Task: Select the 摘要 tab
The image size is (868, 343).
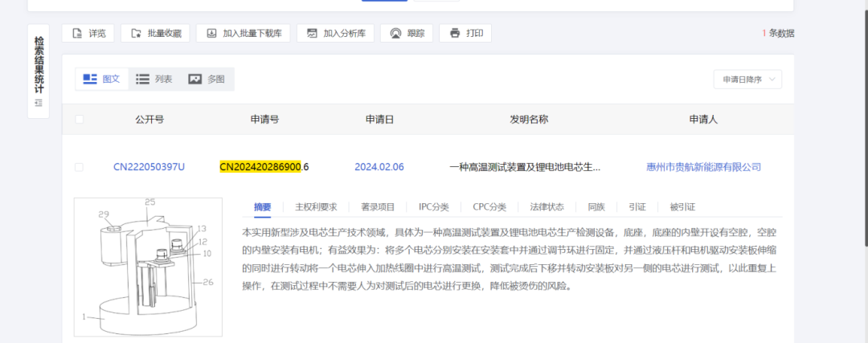Action: tap(262, 207)
